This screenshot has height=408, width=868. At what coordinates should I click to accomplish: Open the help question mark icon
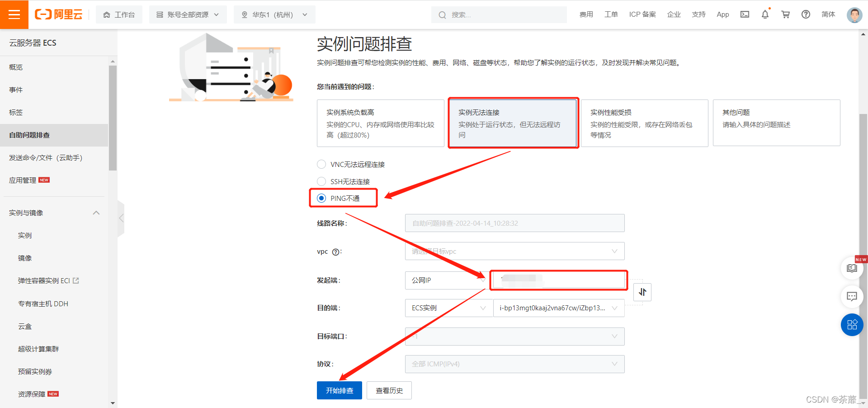click(x=805, y=14)
